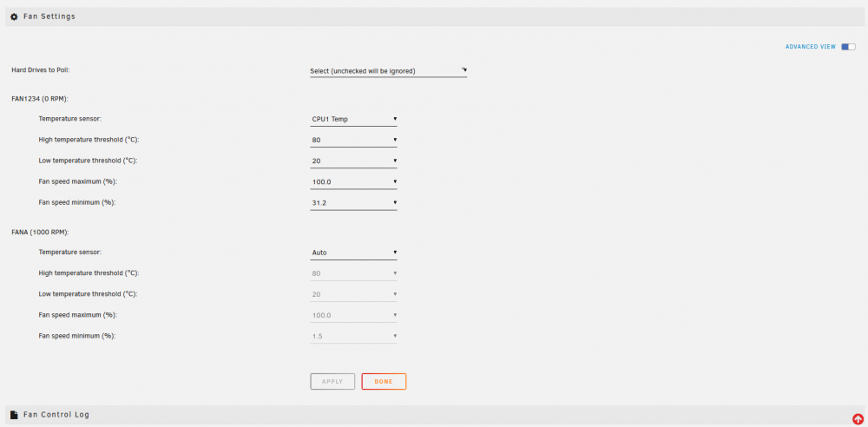Click the Fan Settings gear icon
Image resolution: width=868 pixels, height=427 pixels.
click(x=15, y=16)
